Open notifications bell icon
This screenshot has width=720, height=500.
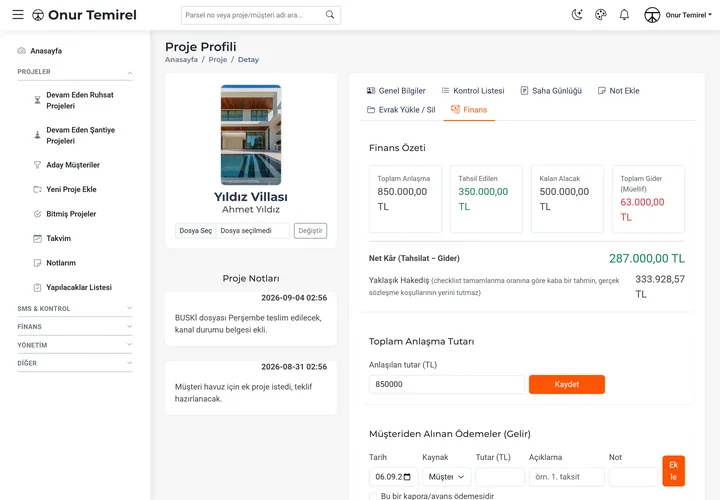pos(624,15)
